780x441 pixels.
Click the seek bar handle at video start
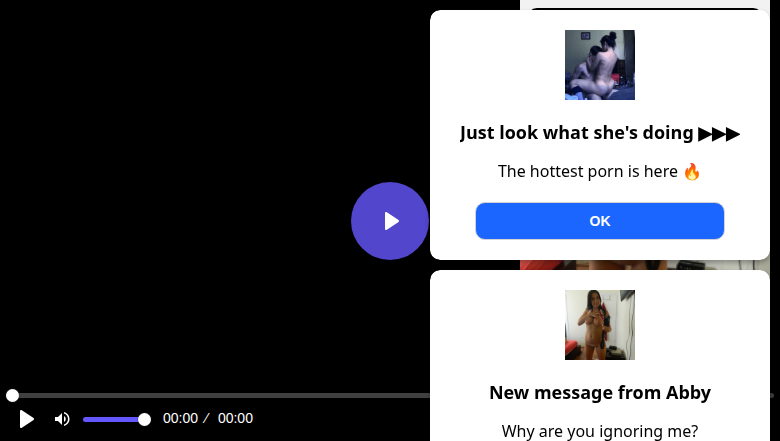pyautogui.click(x=12, y=396)
